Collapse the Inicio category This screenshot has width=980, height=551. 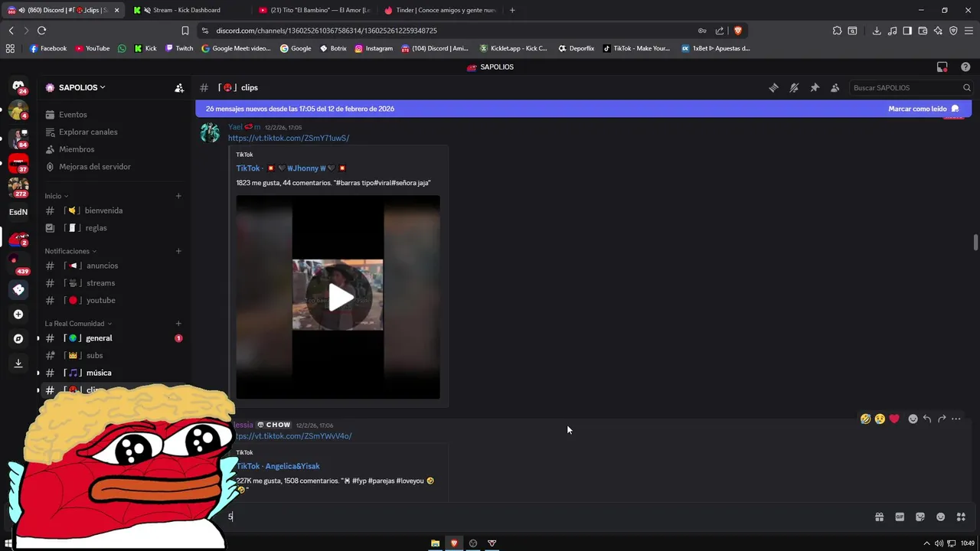tap(56, 196)
